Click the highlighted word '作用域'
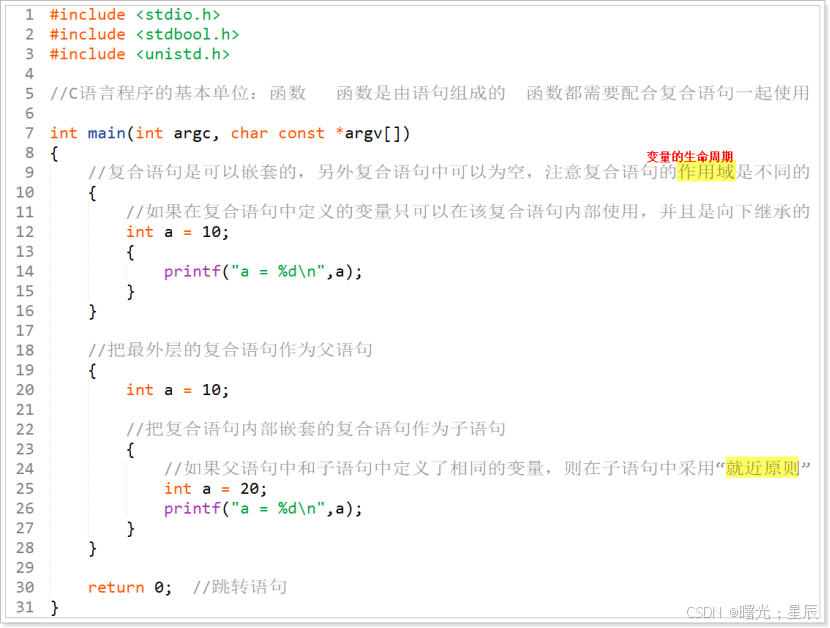This screenshot has height=628, width=830. tap(706, 172)
